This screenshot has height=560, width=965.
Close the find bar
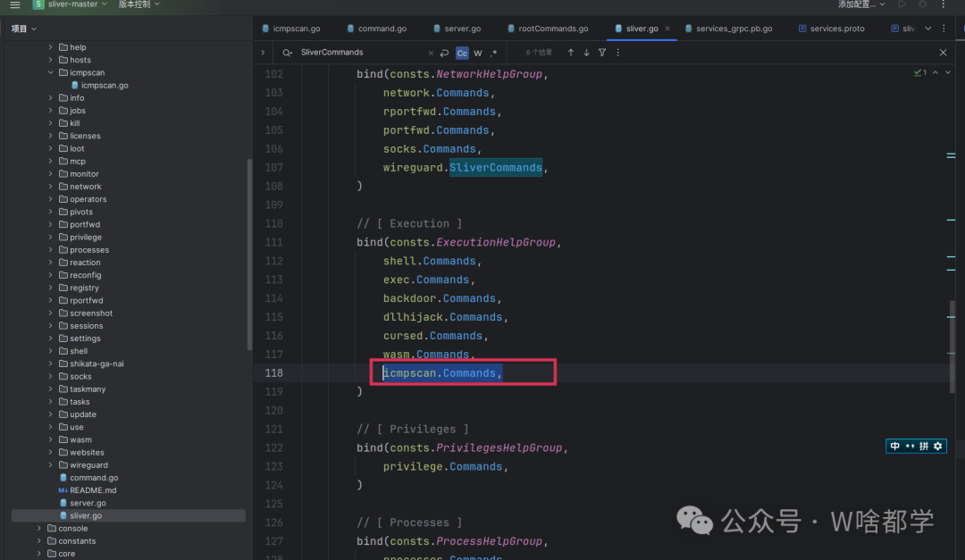(x=943, y=53)
